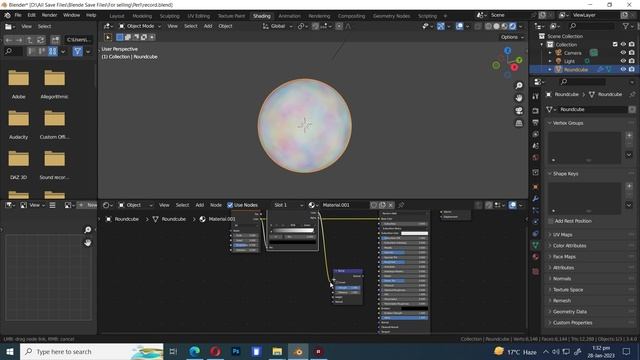Click the Roundcube mesh name field

point(592,109)
